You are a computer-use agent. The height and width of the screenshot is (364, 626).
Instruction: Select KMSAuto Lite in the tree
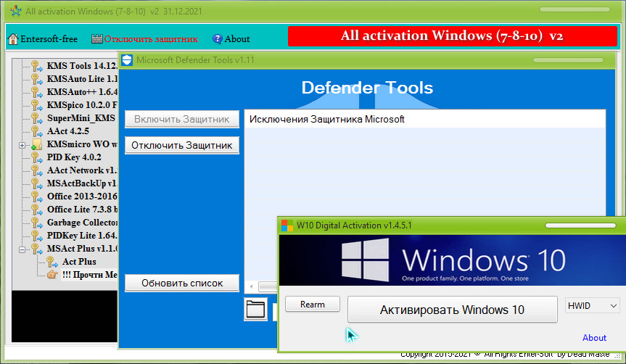coord(82,79)
